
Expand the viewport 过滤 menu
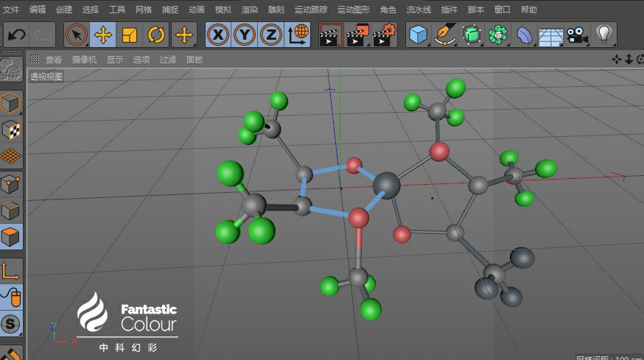pos(167,60)
